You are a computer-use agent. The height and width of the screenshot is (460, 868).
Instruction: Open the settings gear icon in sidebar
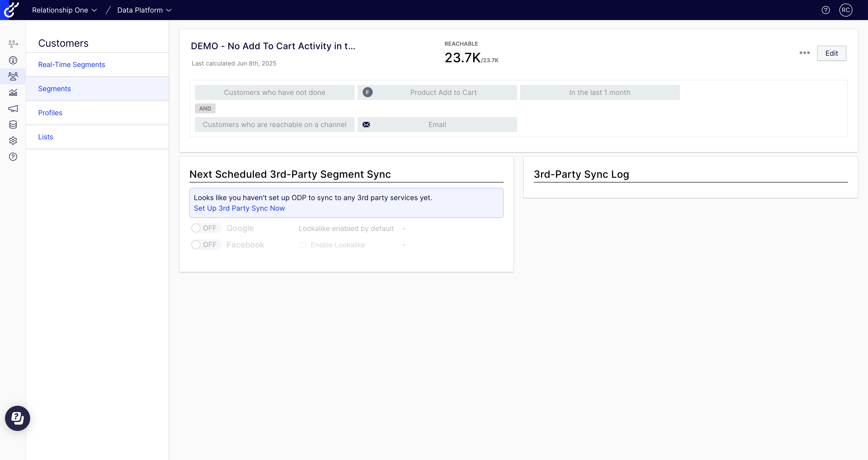(x=13, y=141)
